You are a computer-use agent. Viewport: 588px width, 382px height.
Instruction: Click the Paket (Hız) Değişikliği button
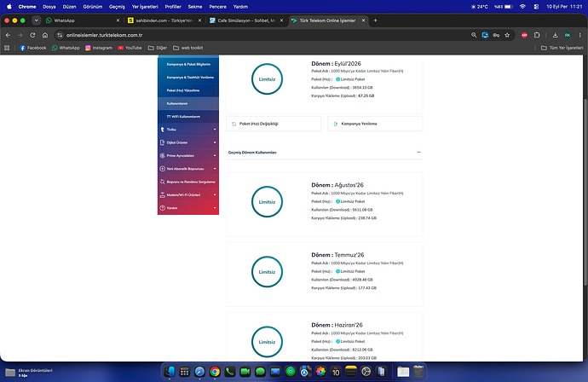coord(274,124)
